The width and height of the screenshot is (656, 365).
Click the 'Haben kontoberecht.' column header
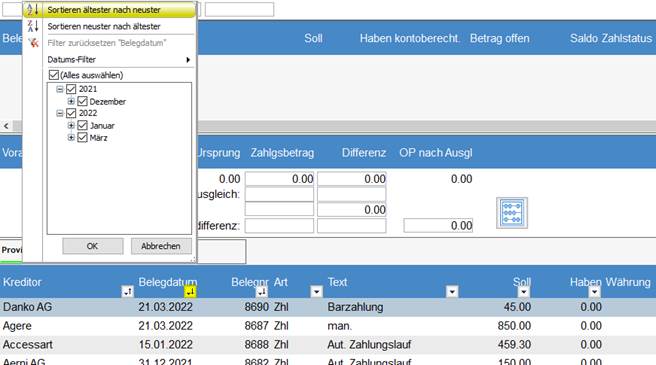tap(410, 39)
